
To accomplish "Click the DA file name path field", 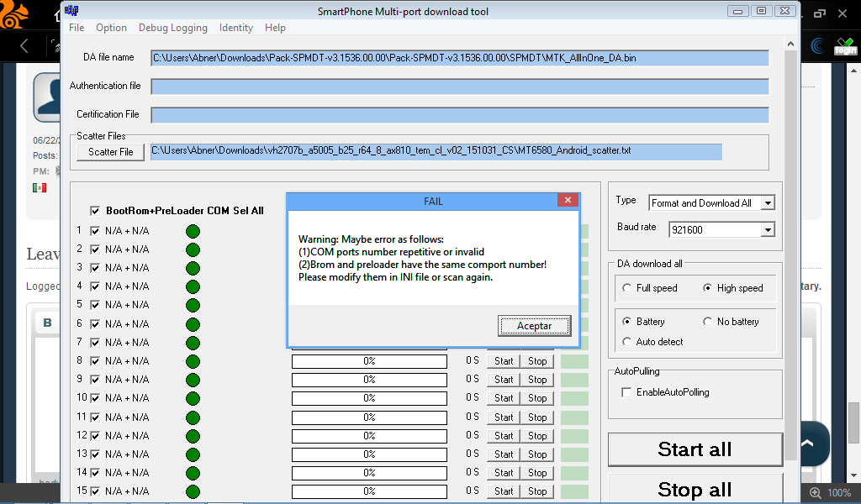I will 460,58.
